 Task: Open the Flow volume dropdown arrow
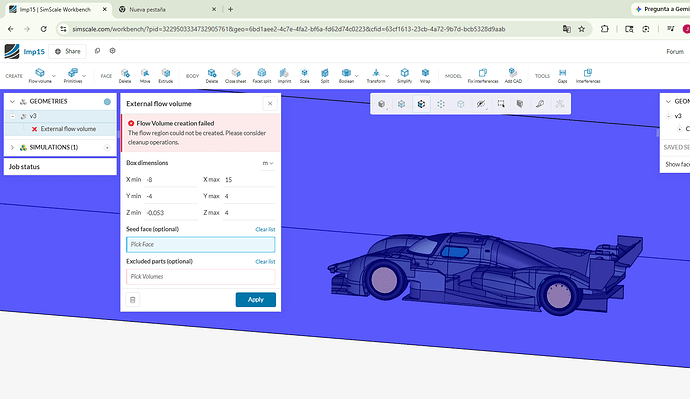coord(54,76)
